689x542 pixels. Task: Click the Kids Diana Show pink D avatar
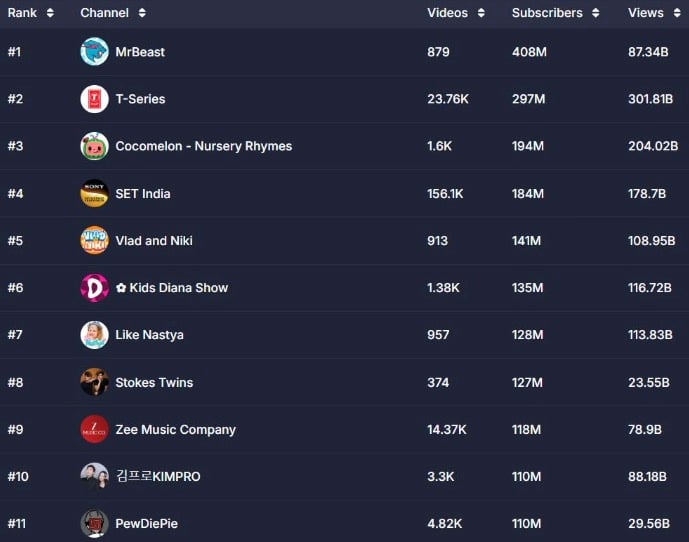(x=94, y=287)
